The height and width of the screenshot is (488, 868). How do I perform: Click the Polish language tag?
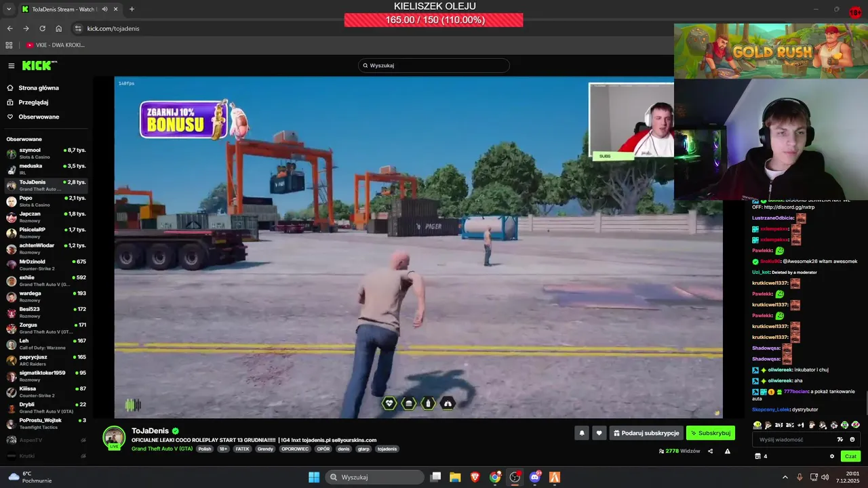[x=205, y=449]
